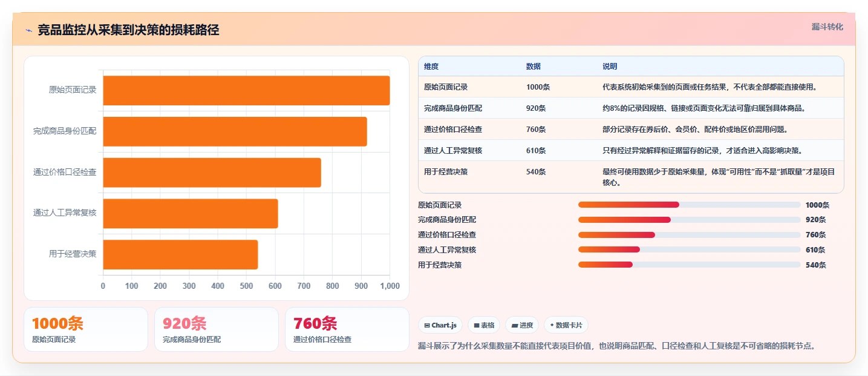868x376 pixels.
Task: Click the 通过人工异常复核 progress bar showing 610条
Action: tap(690, 249)
